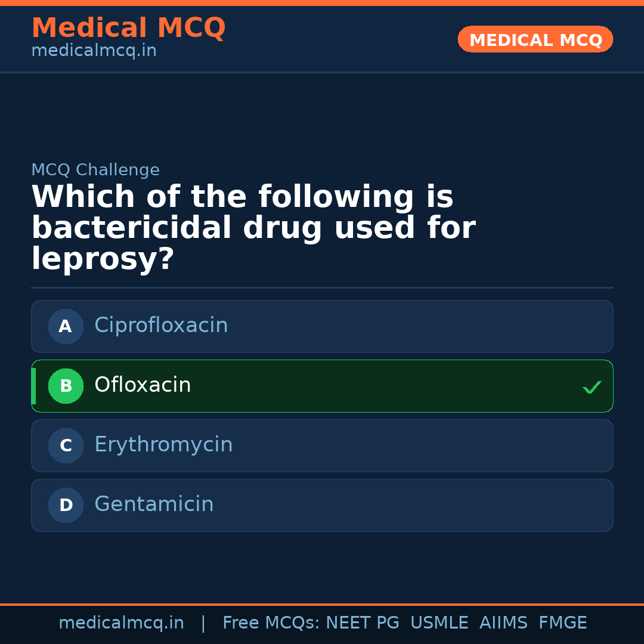Click the circular C badge icon

click(66, 445)
